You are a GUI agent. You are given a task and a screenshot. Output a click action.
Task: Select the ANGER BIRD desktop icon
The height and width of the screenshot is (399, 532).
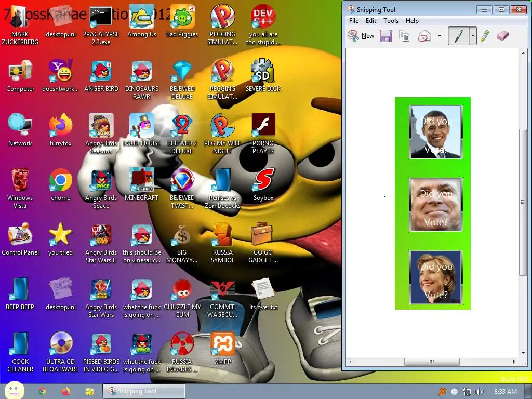click(101, 76)
